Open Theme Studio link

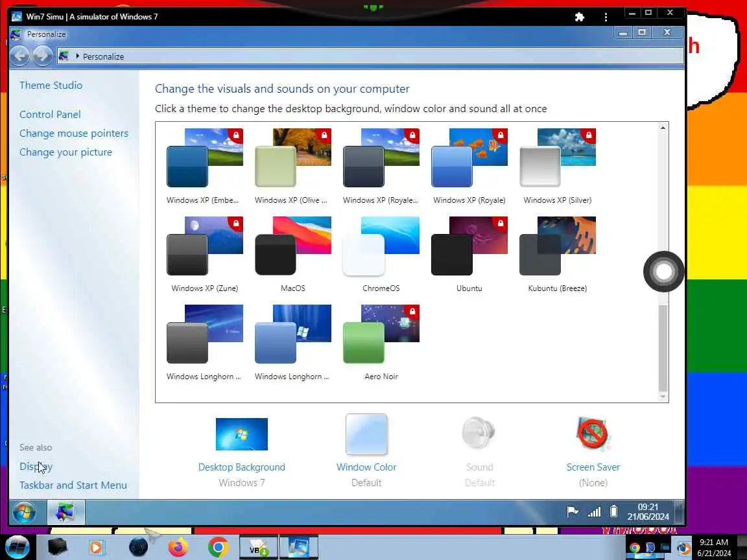pos(51,86)
